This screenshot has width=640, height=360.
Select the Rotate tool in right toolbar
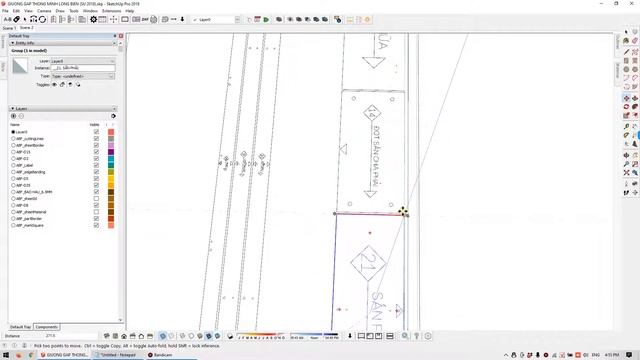[626, 107]
